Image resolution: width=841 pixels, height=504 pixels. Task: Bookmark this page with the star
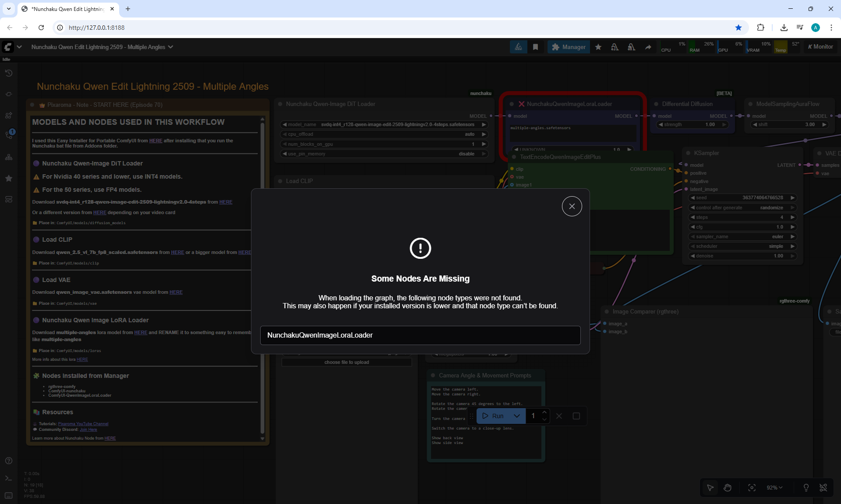(x=739, y=28)
